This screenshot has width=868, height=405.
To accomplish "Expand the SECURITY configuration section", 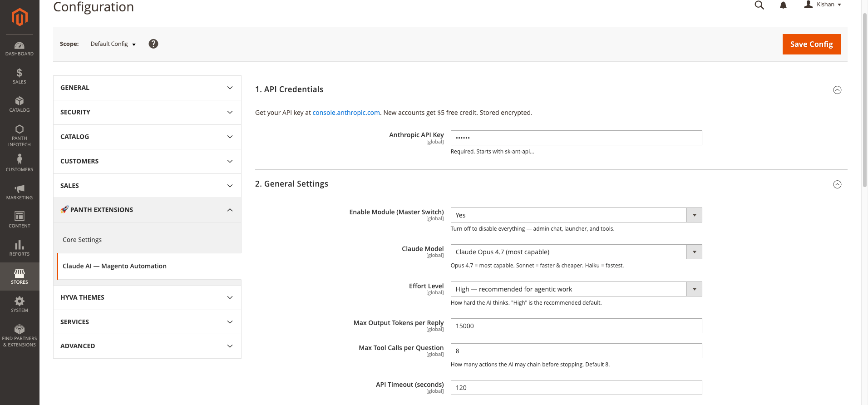I will pyautogui.click(x=147, y=112).
